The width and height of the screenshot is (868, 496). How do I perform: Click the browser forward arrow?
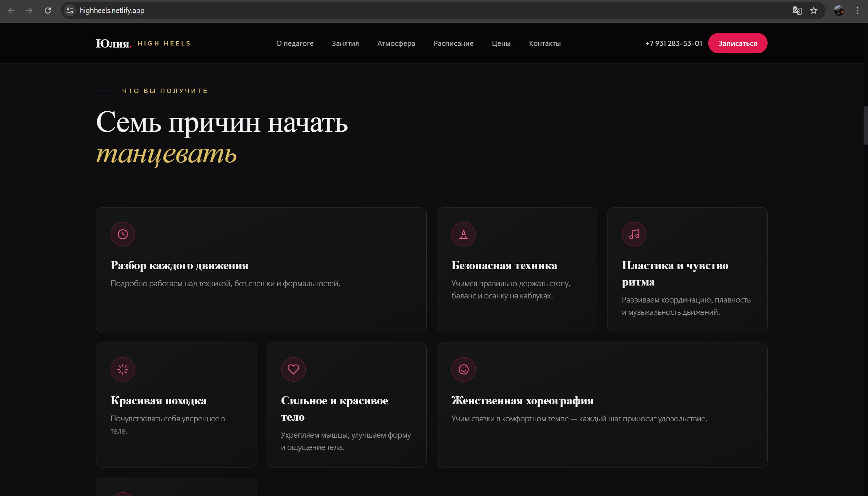click(30, 11)
